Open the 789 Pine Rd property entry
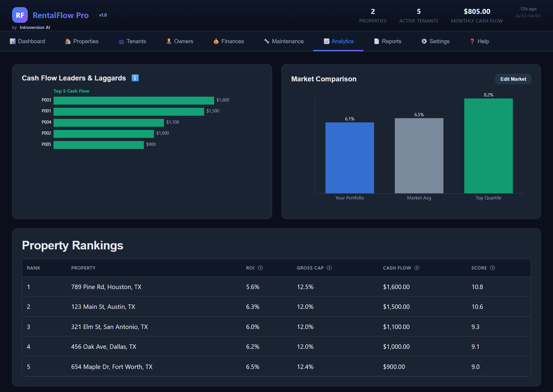The height and width of the screenshot is (392, 553). point(106,287)
